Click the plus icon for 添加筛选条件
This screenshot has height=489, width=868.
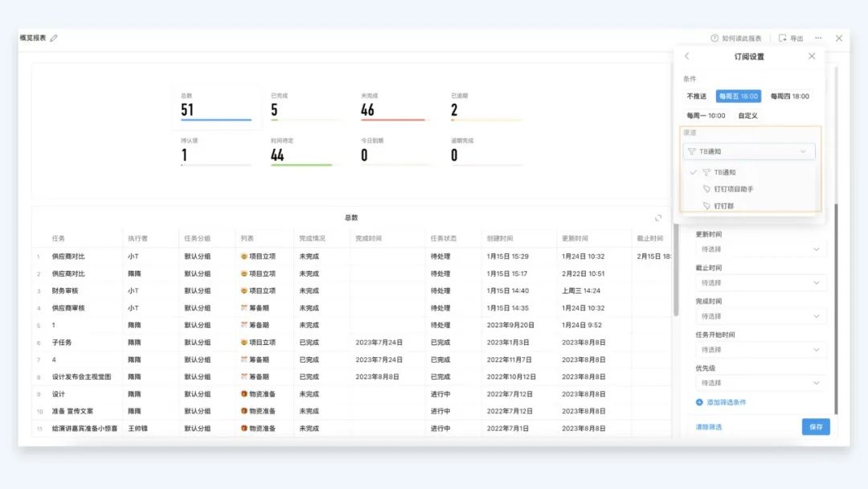pos(699,402)
